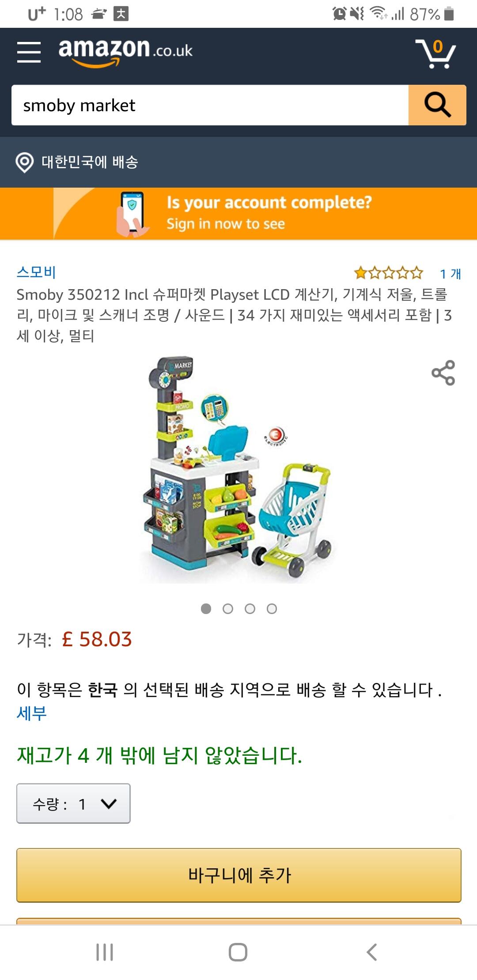Tap the 바구니에 추가 add to basket button

click(x=239, y=875)
